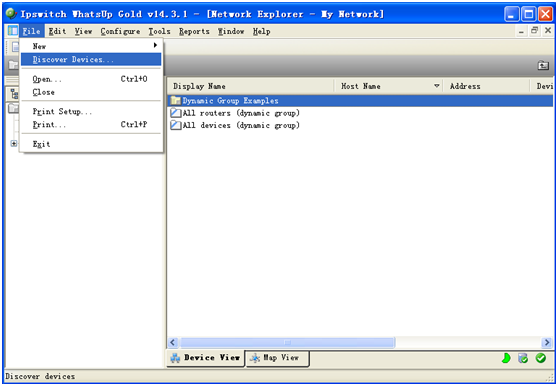This screenshot has height=388, width=556.
Task: Sort by Address column header
Action: click(x=486, y=86)
